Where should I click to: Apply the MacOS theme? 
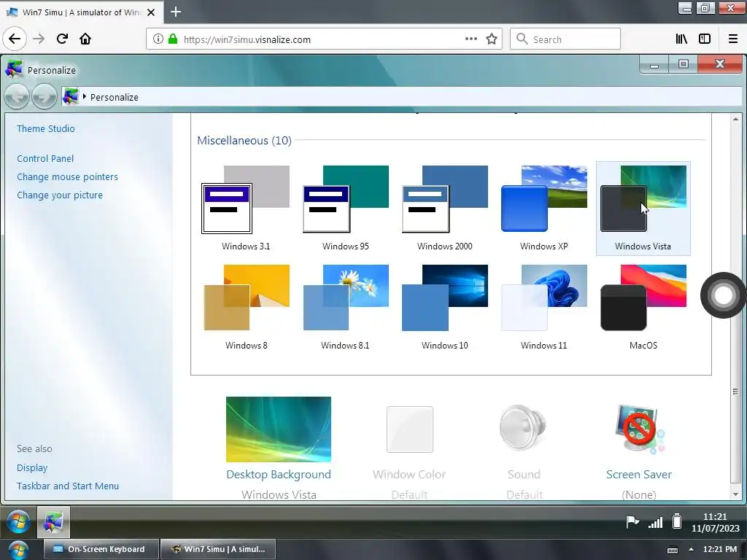tap(643, 307)
